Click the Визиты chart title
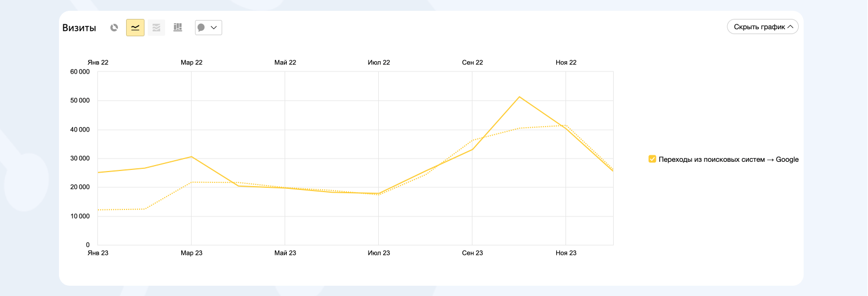 [79, 28]
